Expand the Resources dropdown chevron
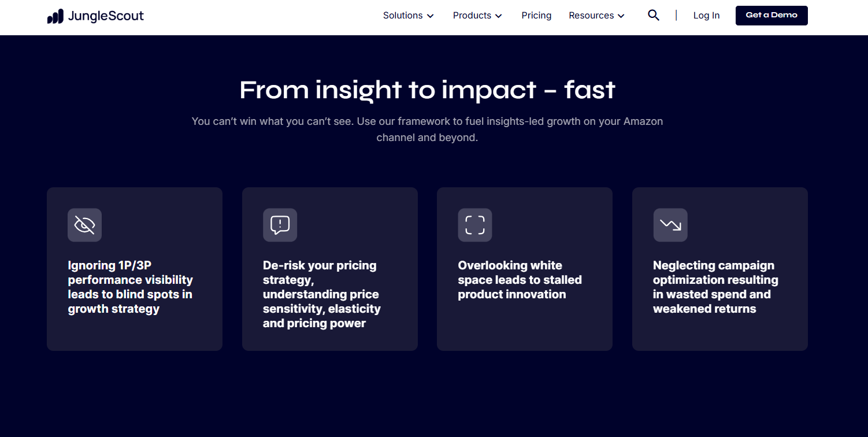This screenshot has width=868, height=437. point(621,16)
